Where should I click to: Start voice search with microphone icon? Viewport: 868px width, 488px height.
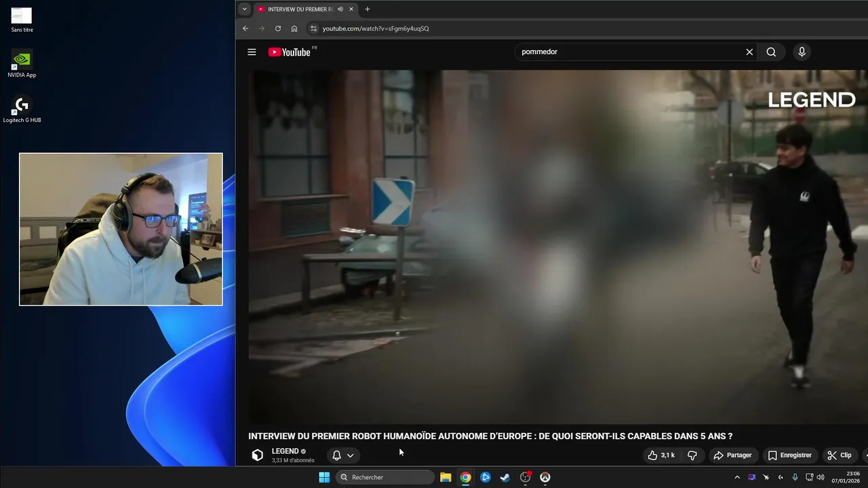click(x=802, y=52)
